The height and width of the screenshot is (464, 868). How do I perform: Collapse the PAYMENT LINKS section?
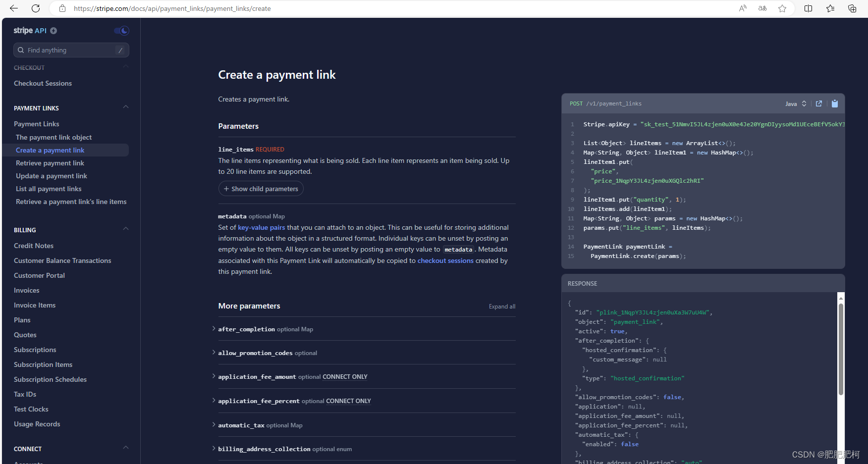[125, 107]
